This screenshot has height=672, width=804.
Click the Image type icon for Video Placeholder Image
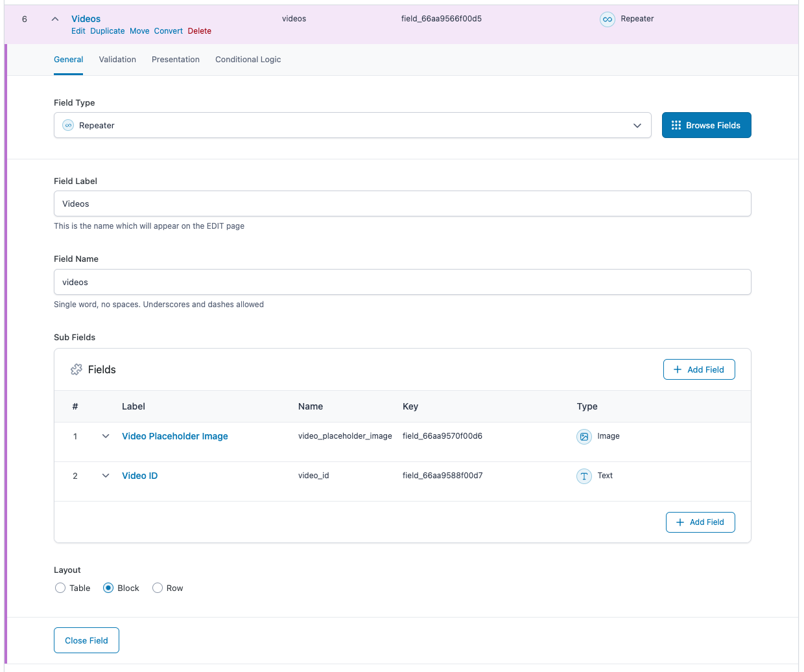(584, 437)
